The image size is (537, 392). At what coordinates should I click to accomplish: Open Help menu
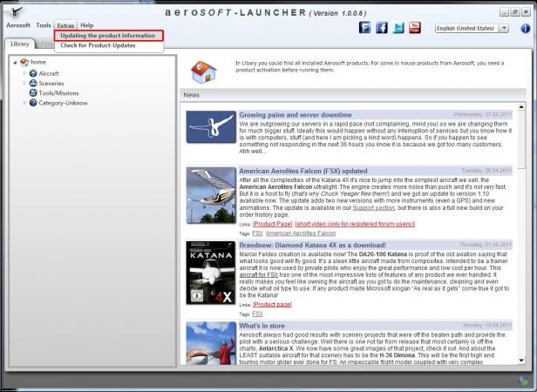[86, 25]
